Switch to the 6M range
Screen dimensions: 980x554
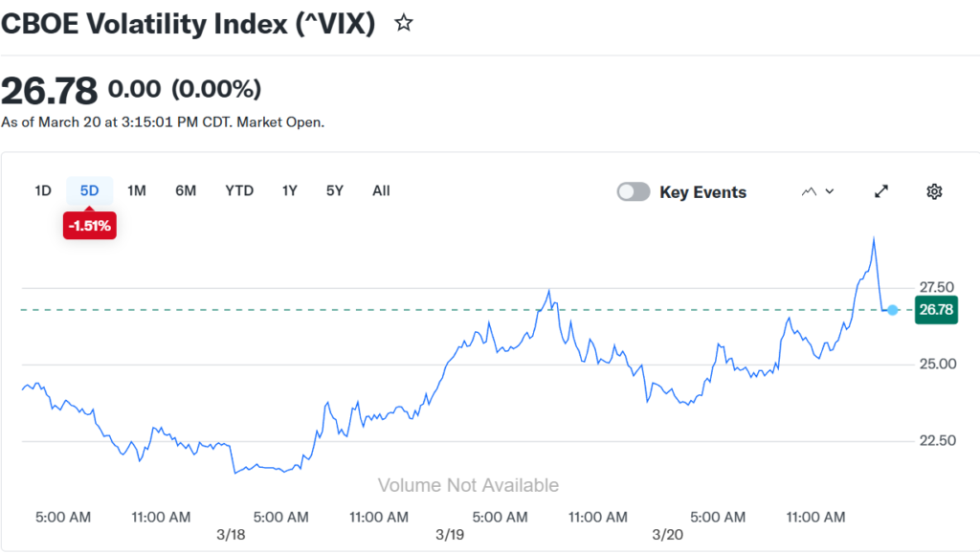click(186, 190)
